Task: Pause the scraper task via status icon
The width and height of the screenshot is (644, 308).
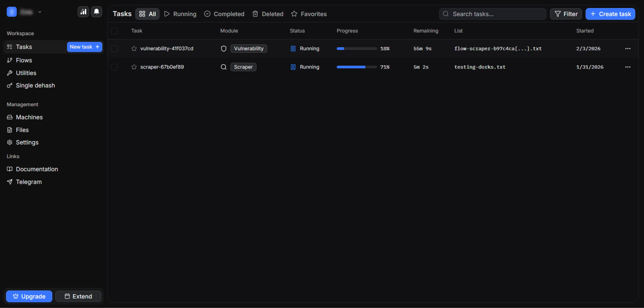Action: (293, 67)
